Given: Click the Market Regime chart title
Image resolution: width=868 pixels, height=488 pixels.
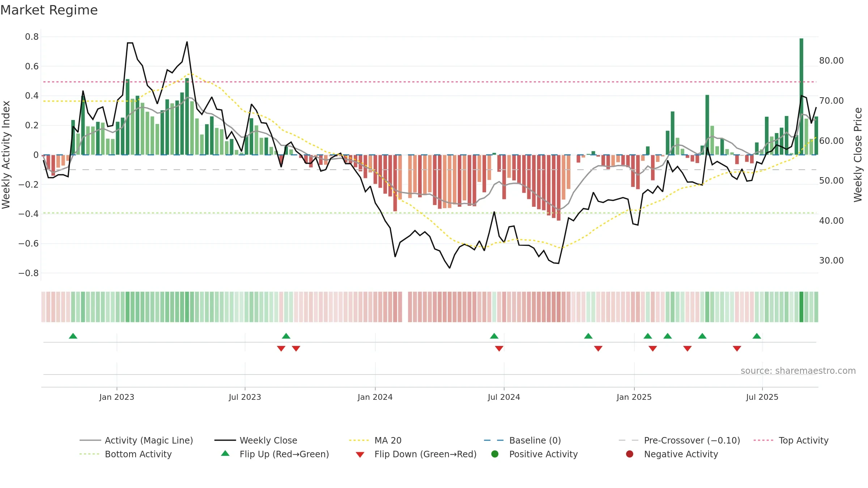Looking at the screenshot, I should pyautogui.click(x=49, y=10).
